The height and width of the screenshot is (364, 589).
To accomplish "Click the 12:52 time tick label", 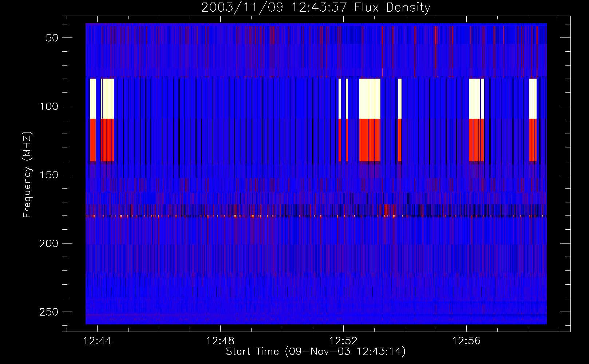I will click(343, 341).
